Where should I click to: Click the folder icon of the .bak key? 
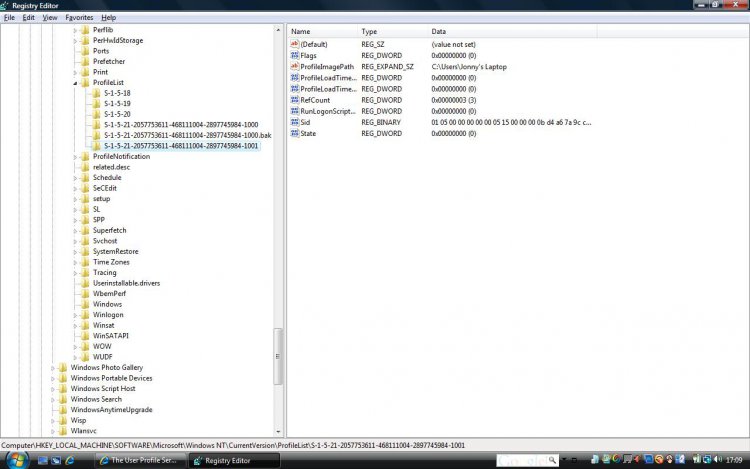pos(96,135)
